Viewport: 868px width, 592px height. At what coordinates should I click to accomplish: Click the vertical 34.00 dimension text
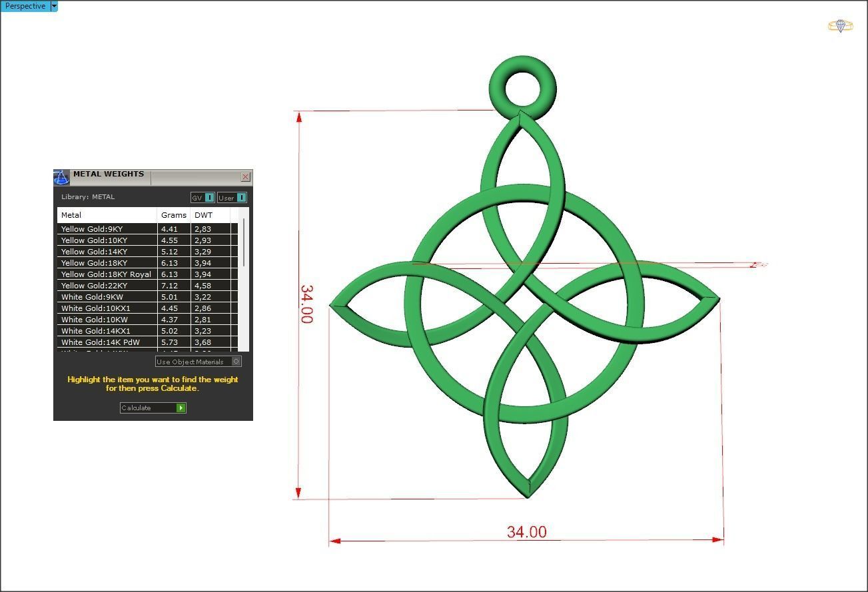(306, 304)
